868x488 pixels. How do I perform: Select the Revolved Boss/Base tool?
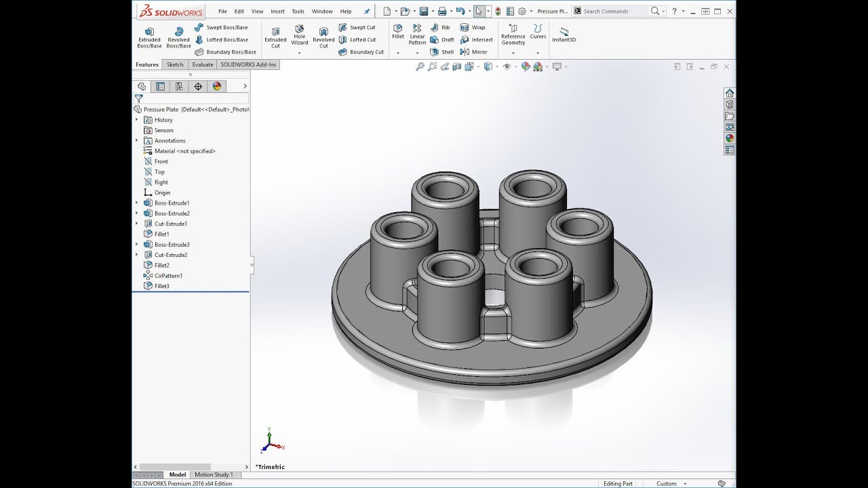coord(178,37)
